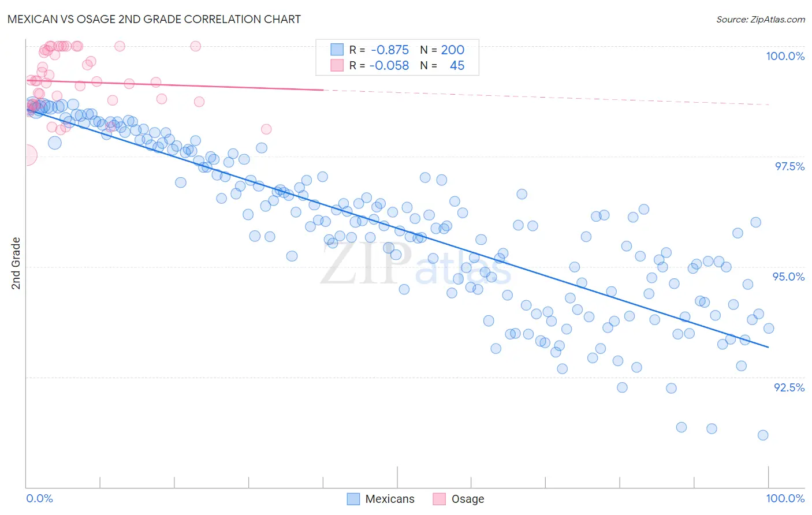The image size is (812, 515).
Task: Click the N = 200 sample count
Action: tap(442, 50)
